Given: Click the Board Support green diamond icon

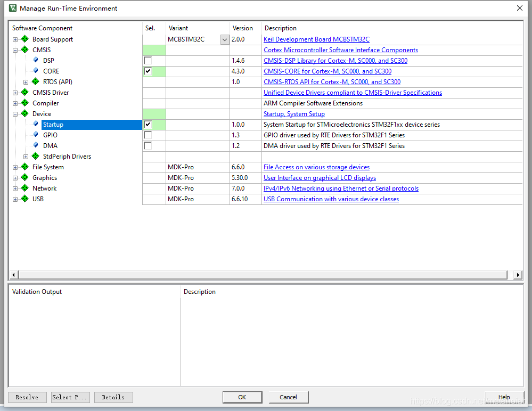Looking at the screenshot, I should pyautogui.click(x=25, y=39).
